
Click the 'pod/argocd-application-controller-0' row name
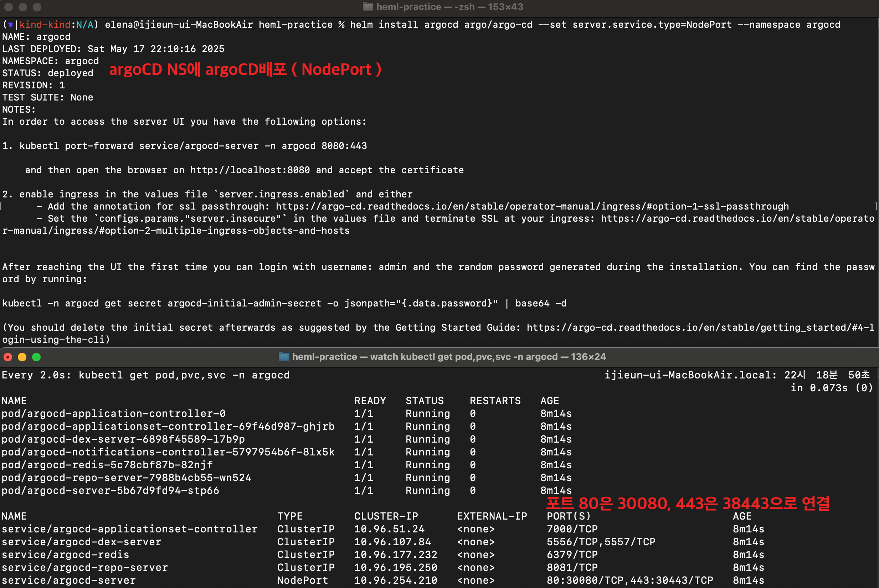coord(114,413)
